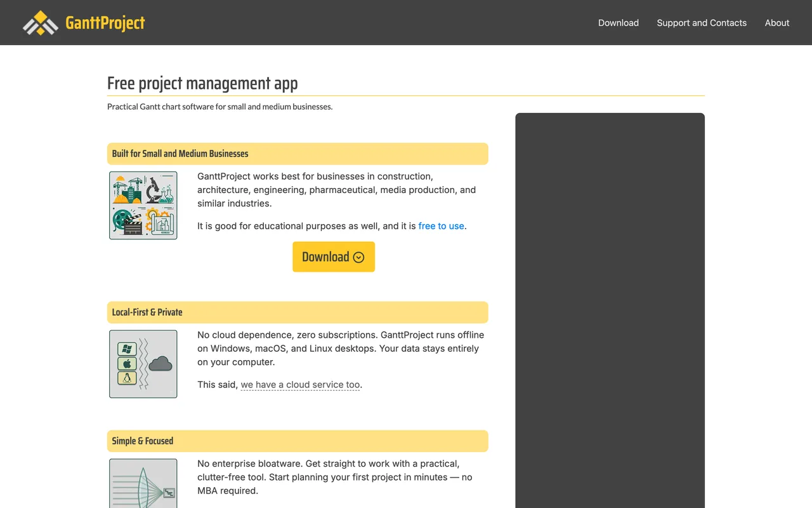Open the "we have a cloud service too" link
This screenshot has height=508, width=812.
coord(300,385)
